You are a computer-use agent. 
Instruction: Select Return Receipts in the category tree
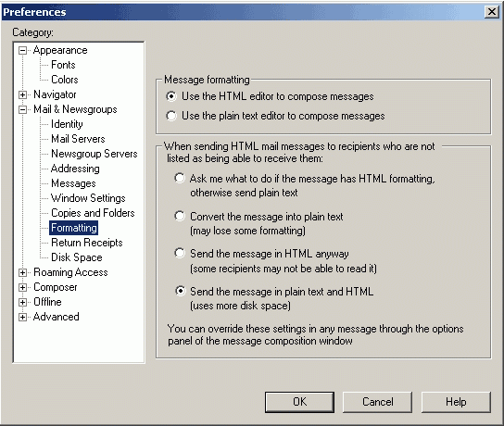click(x=87, y=243)
